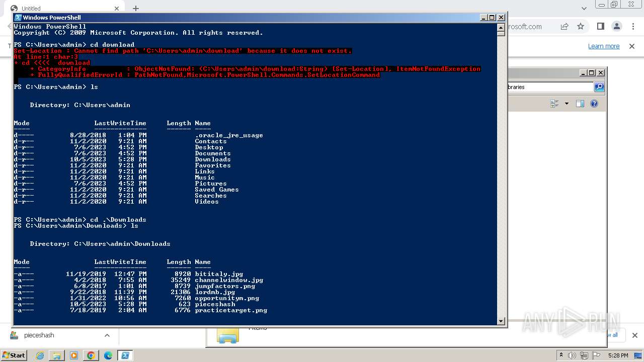This screenshot has width=644, height=362.
Task: Toggle the Chrome side panel icon
Action: pyautogui.click(x=600, y=27)
